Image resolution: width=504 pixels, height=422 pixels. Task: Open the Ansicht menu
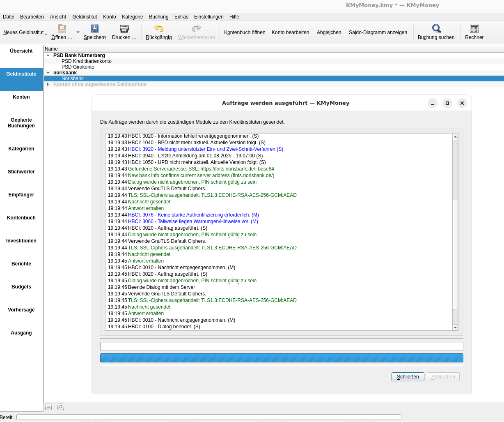(x=58, y=17)
